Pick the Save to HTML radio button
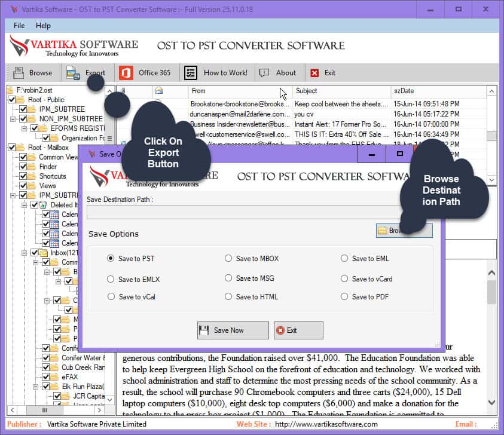The height and width of the screenshot is (435, 504). 228,296
